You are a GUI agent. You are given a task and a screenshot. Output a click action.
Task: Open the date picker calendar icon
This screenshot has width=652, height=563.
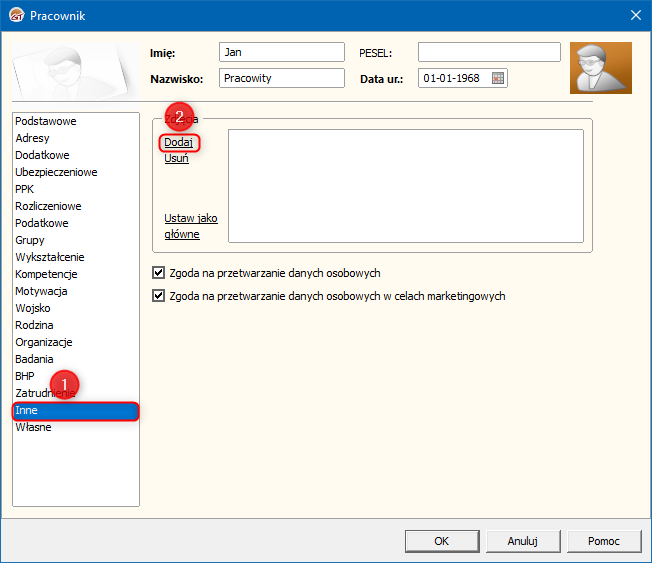(x=498, y=78)
